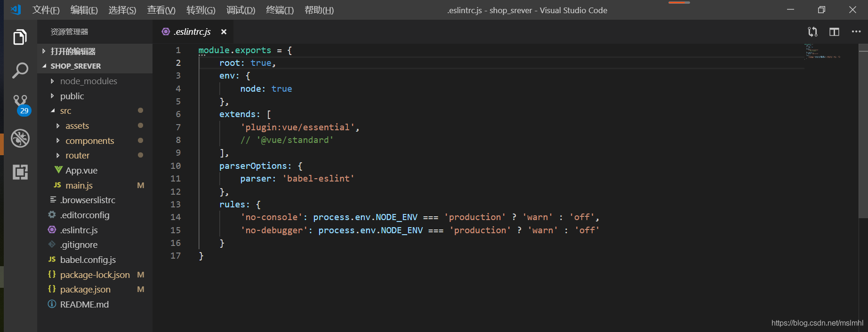Open .editorconfig in the explorer
Image resolution: width=868 pixels, height=332 pixels.
click(x=85, y=215)
